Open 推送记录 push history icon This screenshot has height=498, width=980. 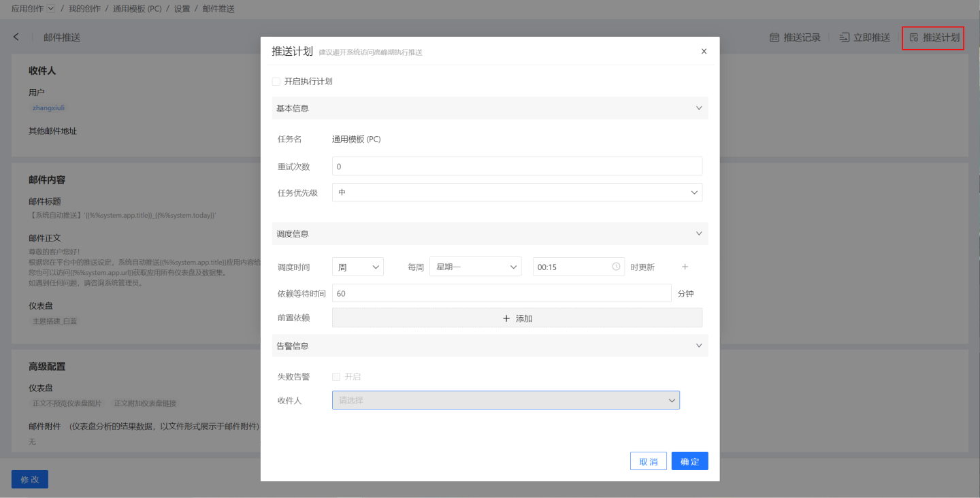click(x=774, y=37)
